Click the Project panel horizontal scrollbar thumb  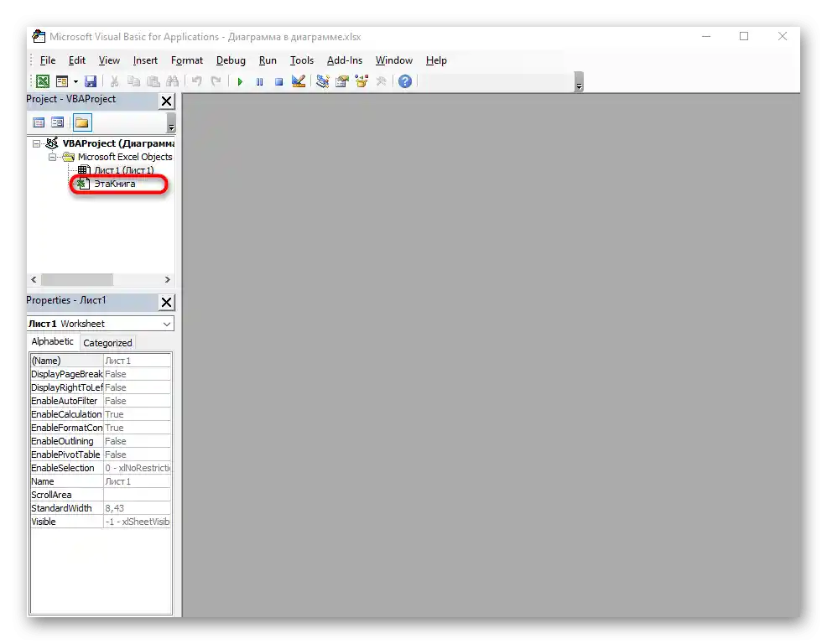77,279
